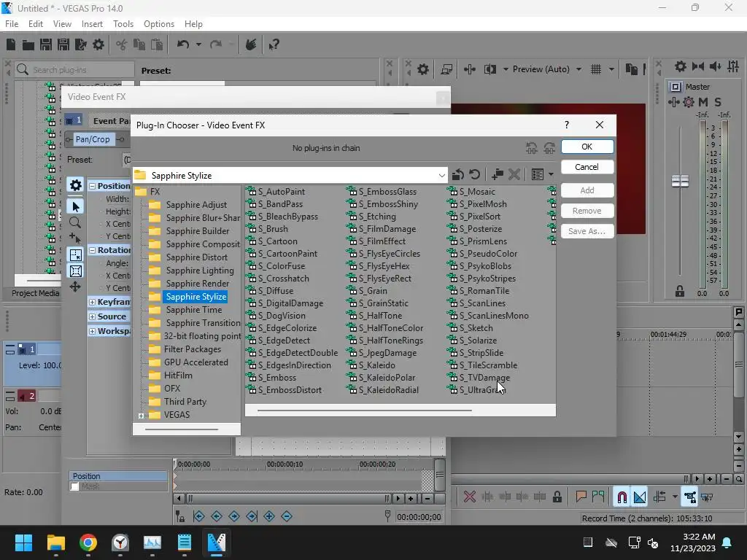
Task: Click the Insert Region flags icon in timeline toolbar
Action: pyautogui.click(x=598, y=497)
